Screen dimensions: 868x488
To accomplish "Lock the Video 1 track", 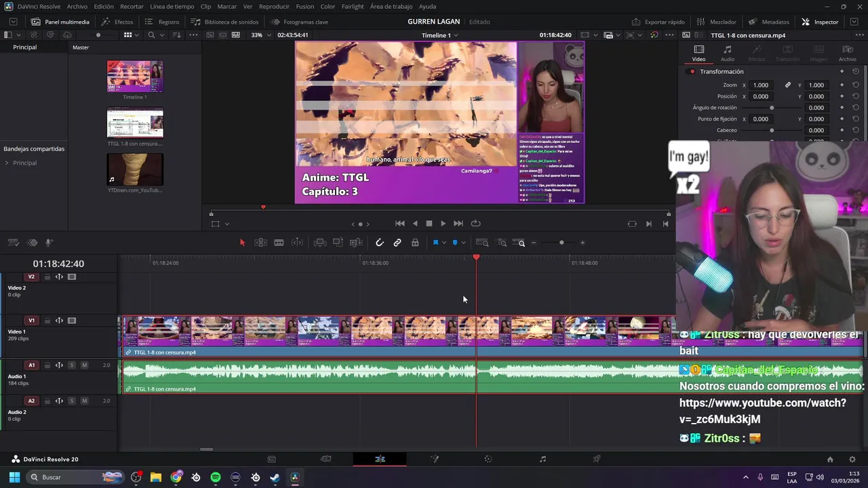I will tap(47, 321).
